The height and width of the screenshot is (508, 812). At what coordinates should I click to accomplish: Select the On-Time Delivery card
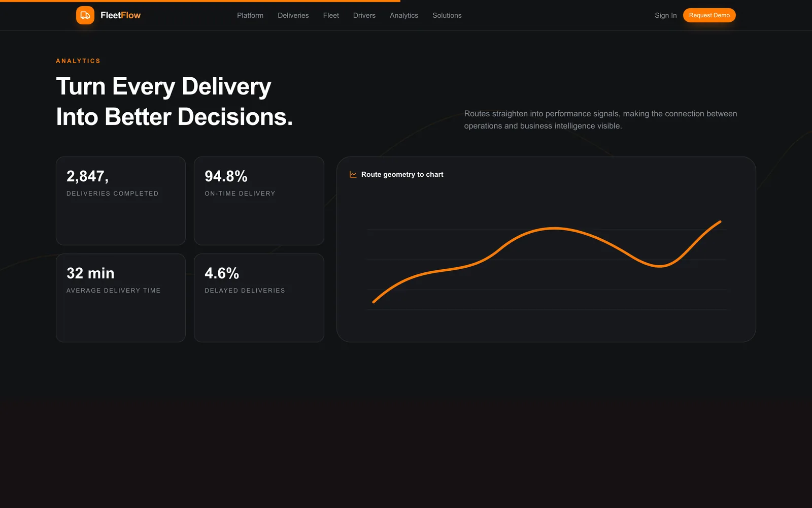click(259, 201)
